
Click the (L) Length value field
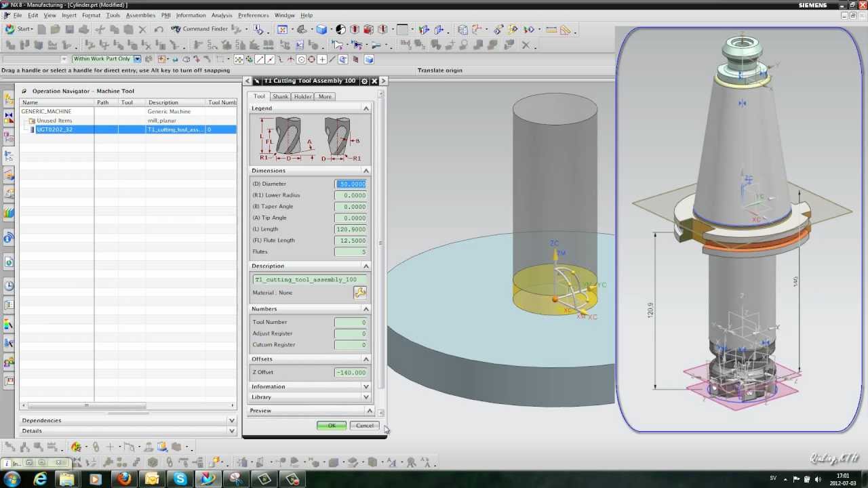coord(351,229)
